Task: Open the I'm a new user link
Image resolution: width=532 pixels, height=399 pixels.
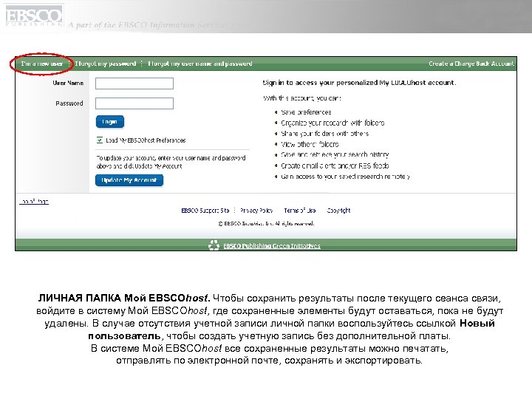Action: [x=41, y=64]
